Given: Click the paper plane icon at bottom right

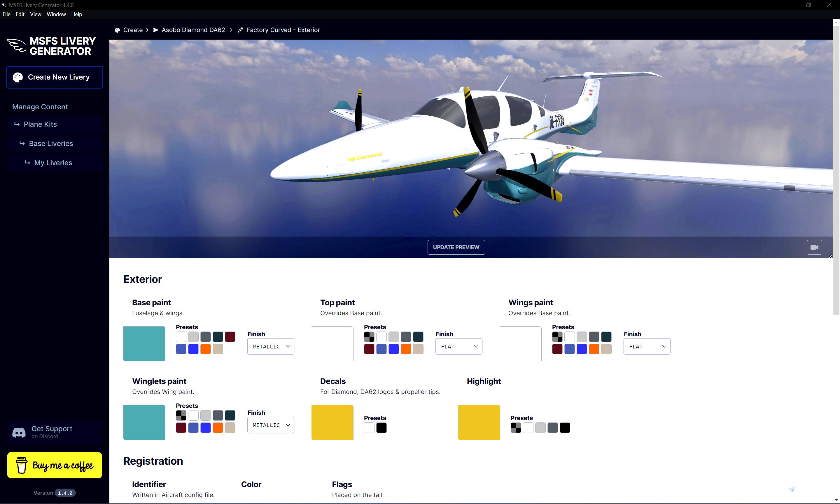Looking at the screenshot, I should 791,489.
